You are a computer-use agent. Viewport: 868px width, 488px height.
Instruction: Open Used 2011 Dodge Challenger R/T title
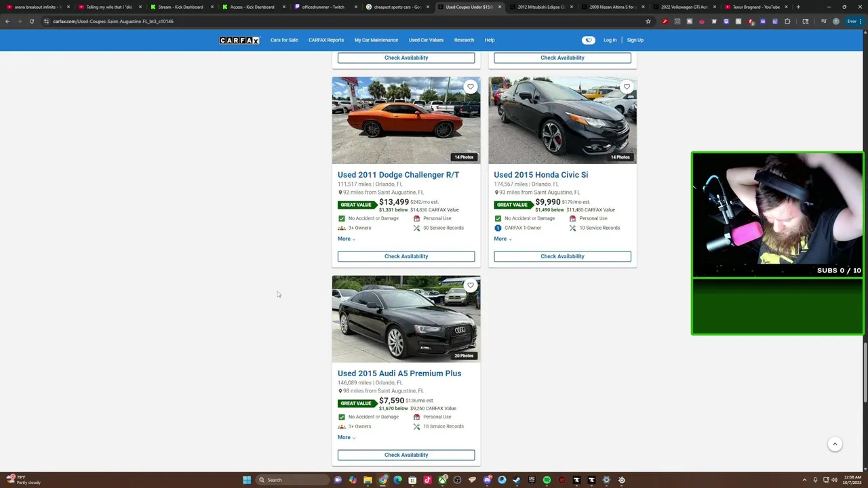pos(398,175)
